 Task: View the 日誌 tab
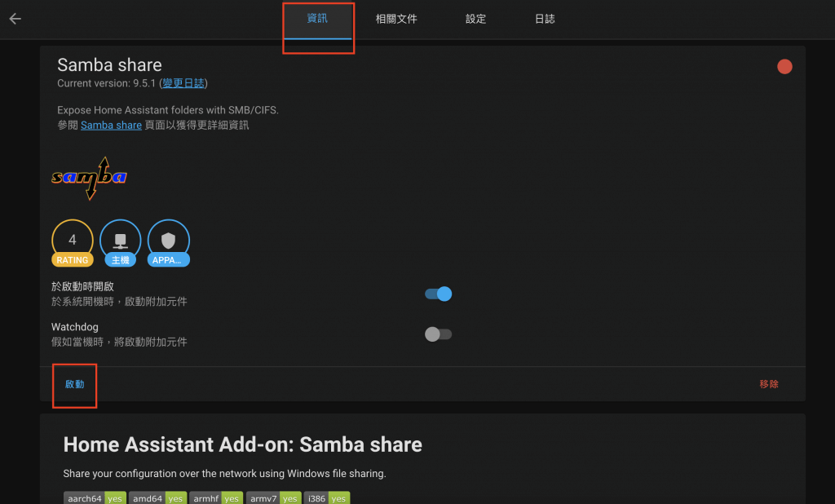[545, 20]
